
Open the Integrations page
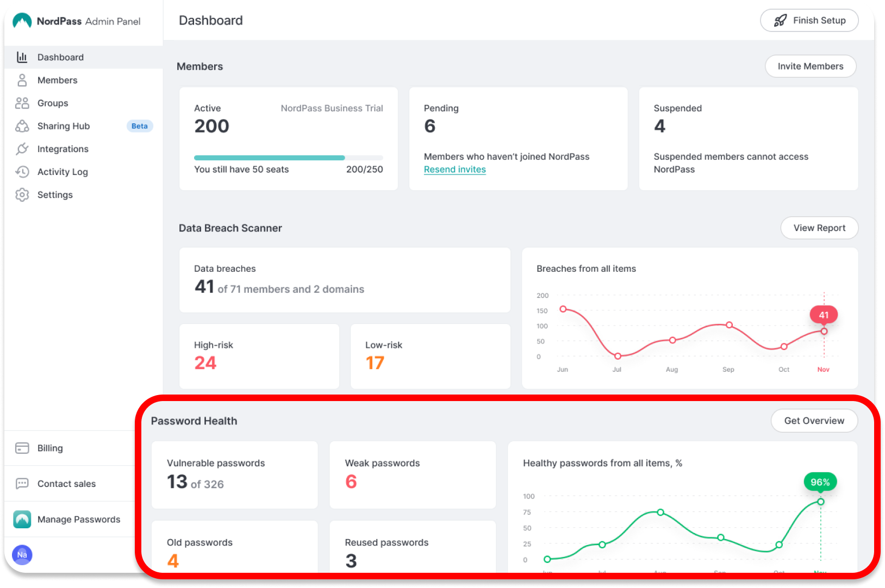pos(83,149)
